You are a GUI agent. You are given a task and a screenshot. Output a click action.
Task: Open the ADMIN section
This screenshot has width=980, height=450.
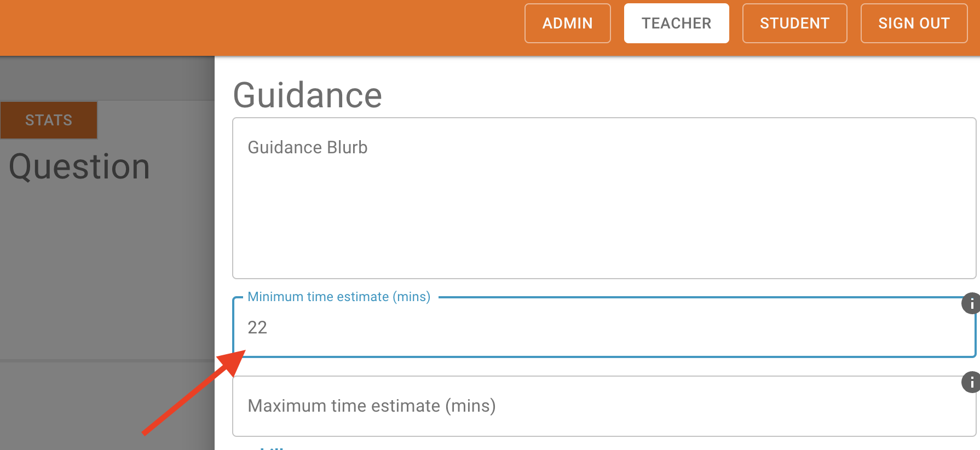[x=567, y=23]
